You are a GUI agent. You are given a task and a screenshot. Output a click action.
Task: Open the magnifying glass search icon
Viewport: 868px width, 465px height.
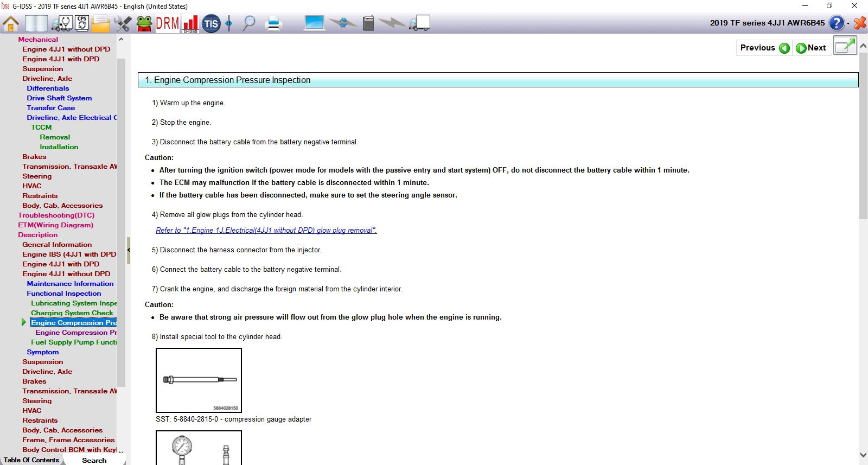coord(248,23)
